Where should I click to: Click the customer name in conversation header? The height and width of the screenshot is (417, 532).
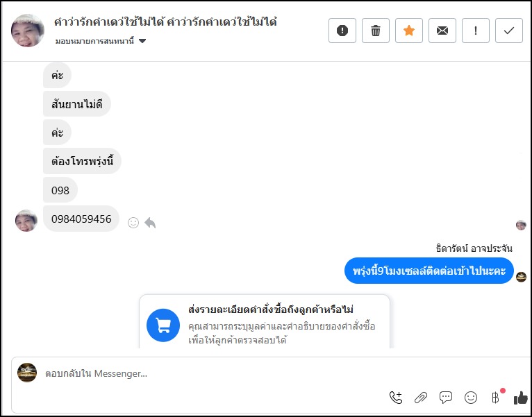pos(165,22)
